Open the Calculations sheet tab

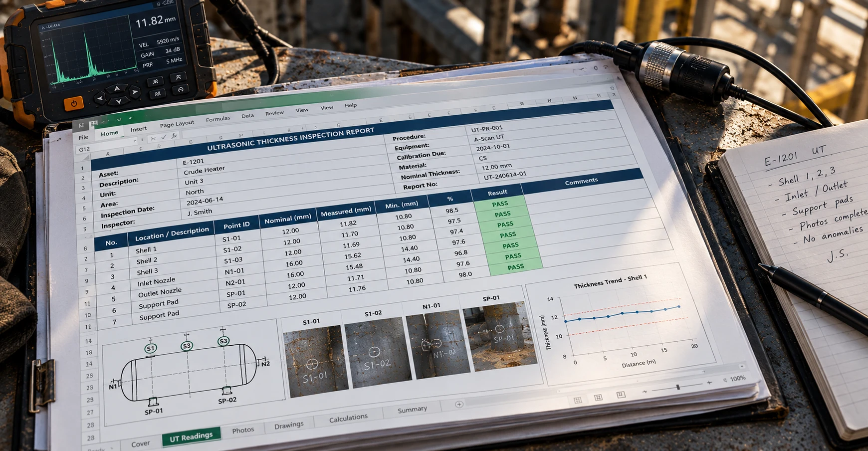point(348,418)
